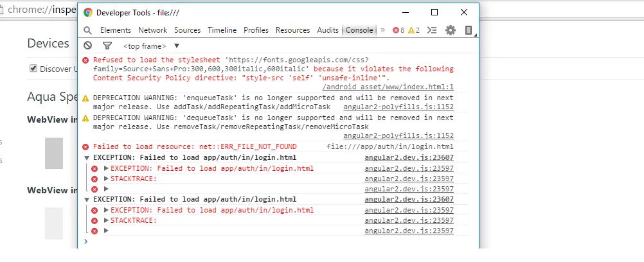
Task: Click the search magnifier icon in DevTools
Action: 87,30
